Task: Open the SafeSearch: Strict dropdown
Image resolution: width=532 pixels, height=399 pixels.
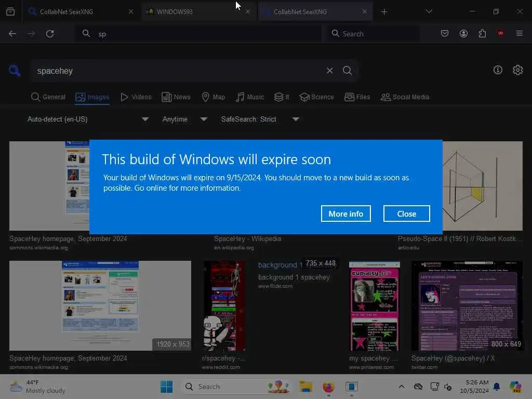Action: click(260, 119)
